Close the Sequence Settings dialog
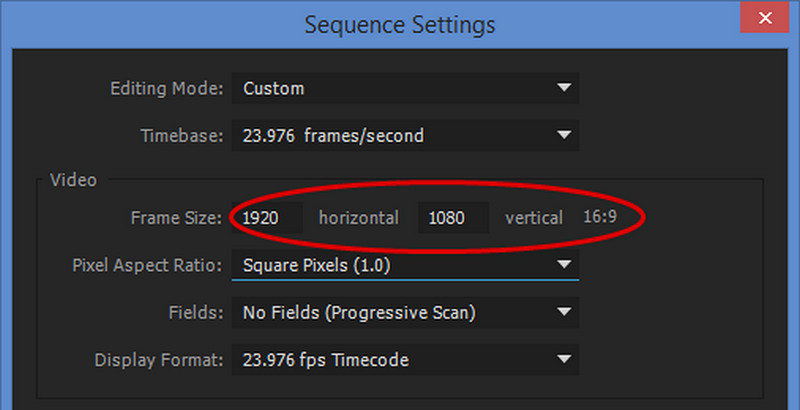800x410 pixels. 765,18
